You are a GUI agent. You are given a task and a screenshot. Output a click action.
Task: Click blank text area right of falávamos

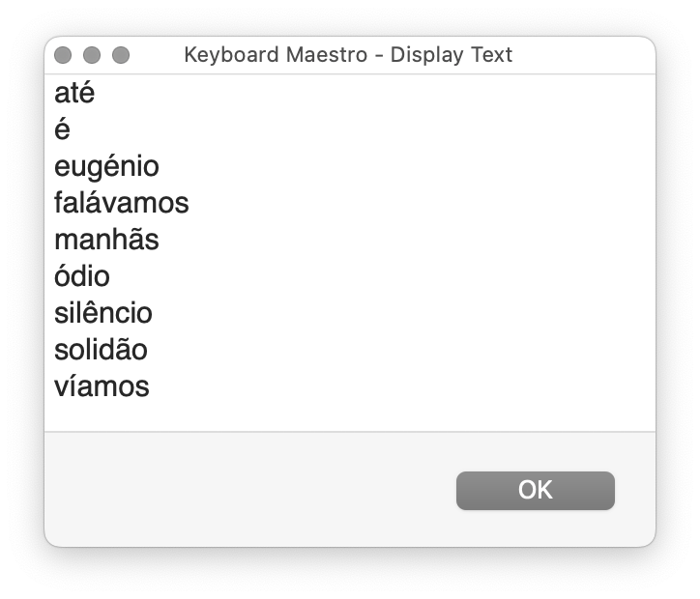[422, 203]
